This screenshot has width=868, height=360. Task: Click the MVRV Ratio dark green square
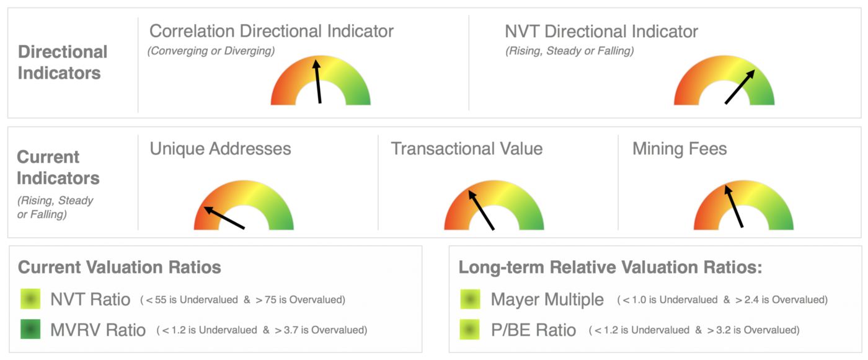(30, 329)
